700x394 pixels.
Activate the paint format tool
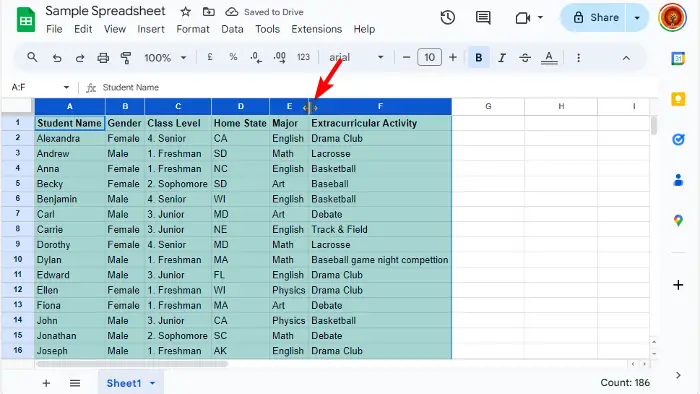(126, 58)
